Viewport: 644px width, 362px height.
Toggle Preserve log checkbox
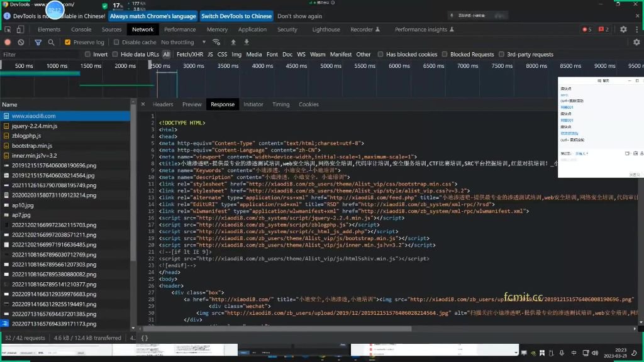(x=68, y=42)
